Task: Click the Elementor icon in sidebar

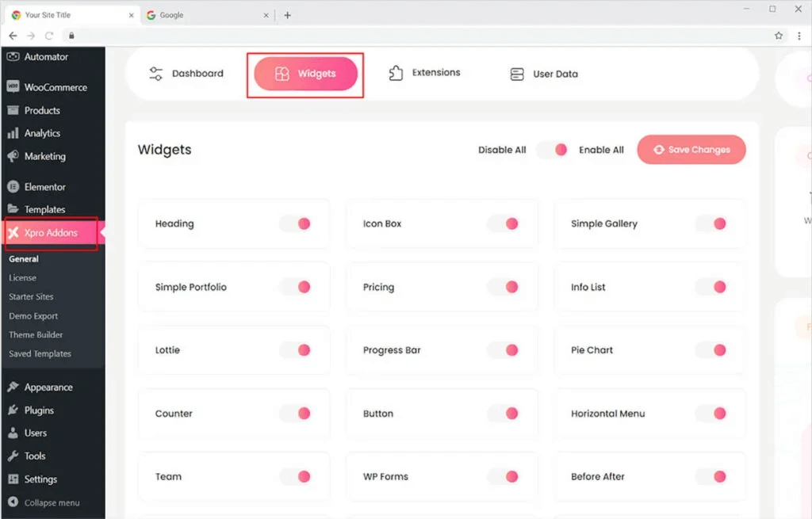Action: click(13, 187)
